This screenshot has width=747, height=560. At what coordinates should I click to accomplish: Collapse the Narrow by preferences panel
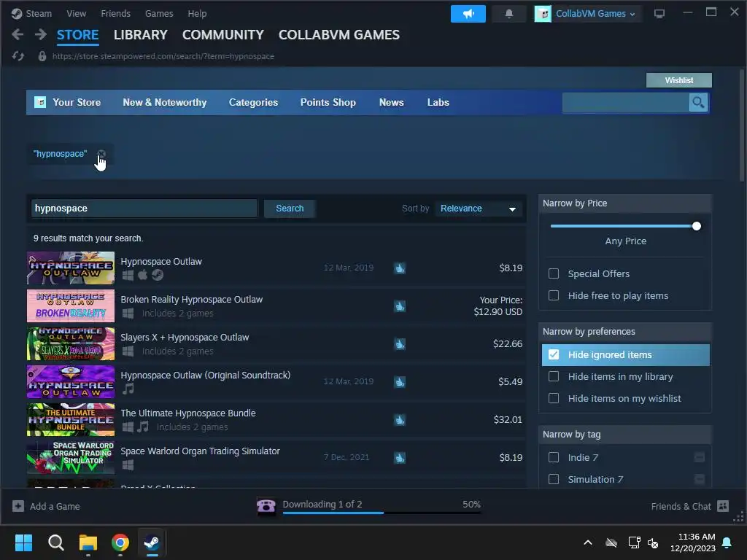click(x=625, y=332)
